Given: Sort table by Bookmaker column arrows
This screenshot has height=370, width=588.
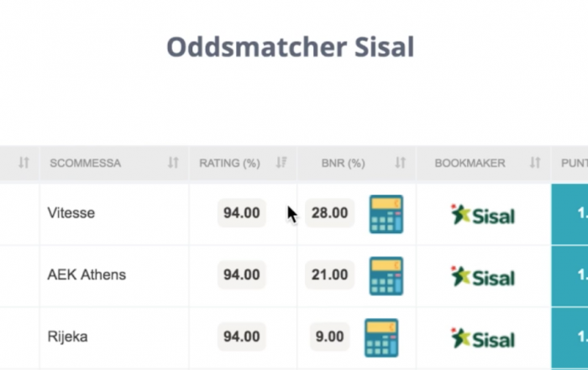Looking at the screenshot, I should (535, 163).
